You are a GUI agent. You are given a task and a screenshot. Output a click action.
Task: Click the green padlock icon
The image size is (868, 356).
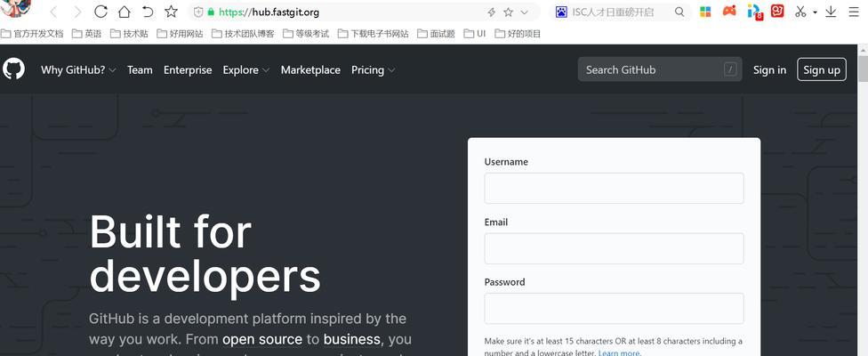(x=211, y=12)
